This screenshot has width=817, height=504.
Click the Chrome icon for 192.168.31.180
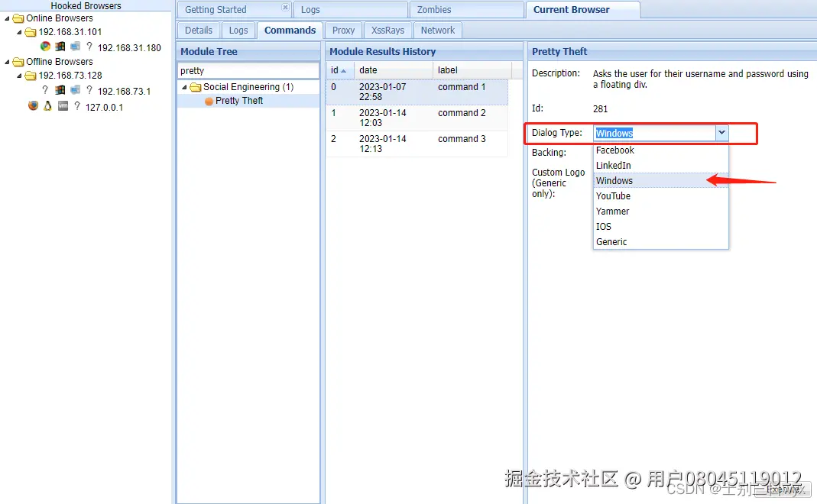46,47
